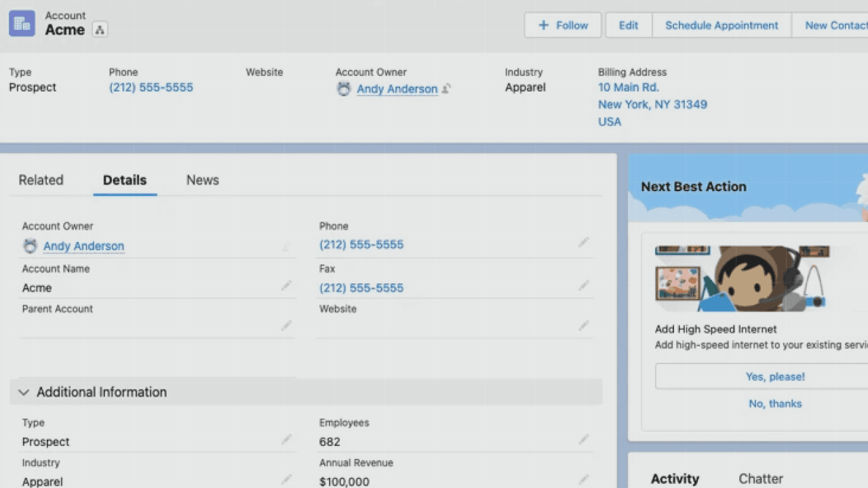This screenshot has width=868, height=488.
Task: Open the News tab
Action: point(203,180)
